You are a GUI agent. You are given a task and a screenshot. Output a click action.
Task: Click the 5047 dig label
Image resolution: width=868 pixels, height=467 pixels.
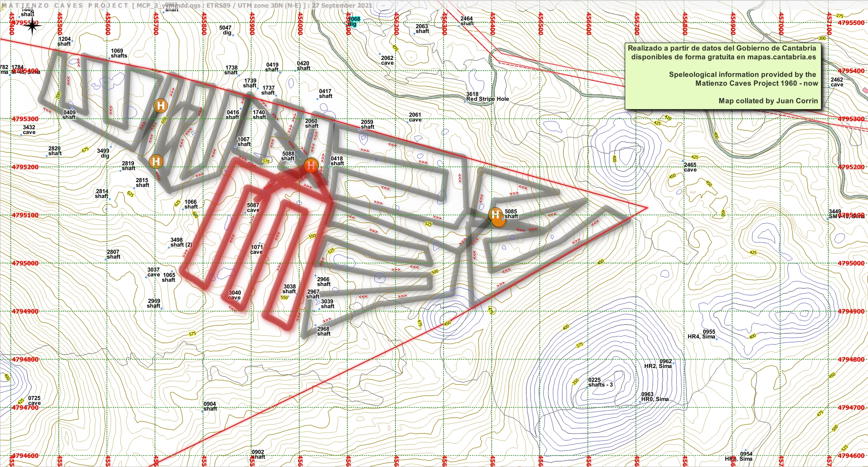(226, 30)
